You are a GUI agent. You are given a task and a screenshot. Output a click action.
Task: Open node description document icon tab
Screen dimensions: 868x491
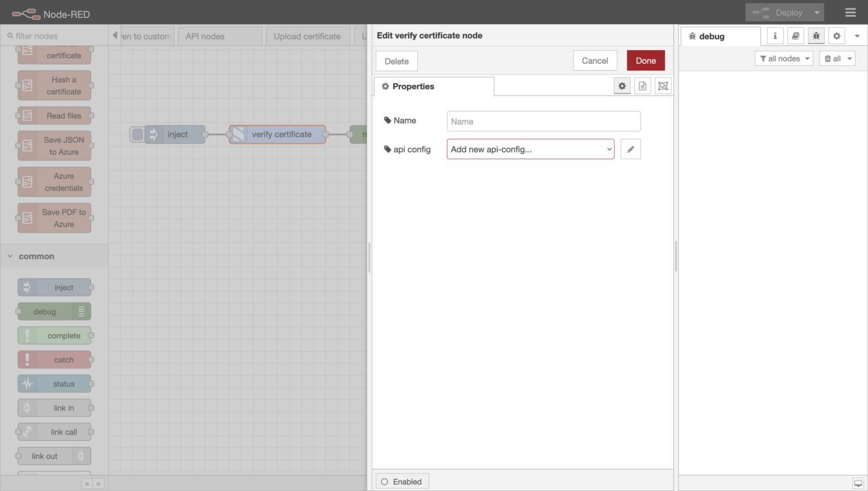coord(642,86)
